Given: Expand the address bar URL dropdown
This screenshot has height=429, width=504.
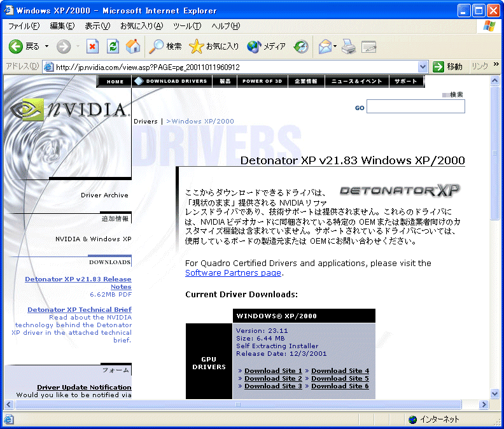Looking at the screenshot, I should (x=423, y=67).
